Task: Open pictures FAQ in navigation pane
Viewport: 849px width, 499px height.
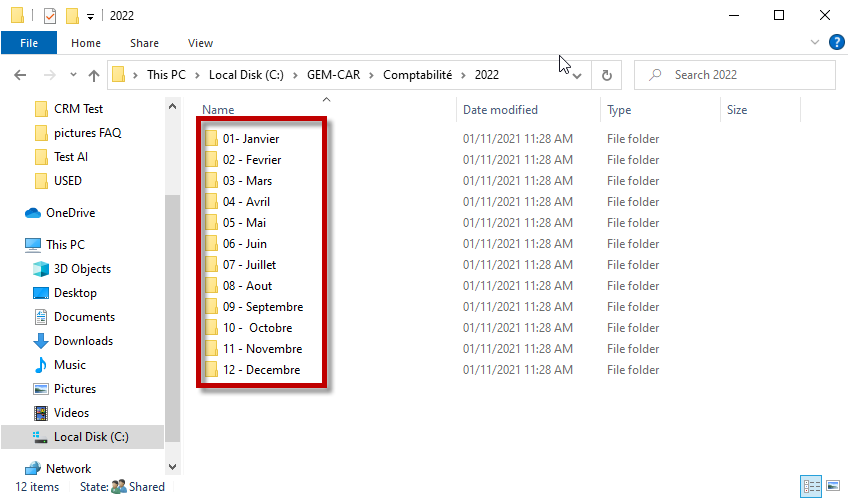Action: pos(87,133)
